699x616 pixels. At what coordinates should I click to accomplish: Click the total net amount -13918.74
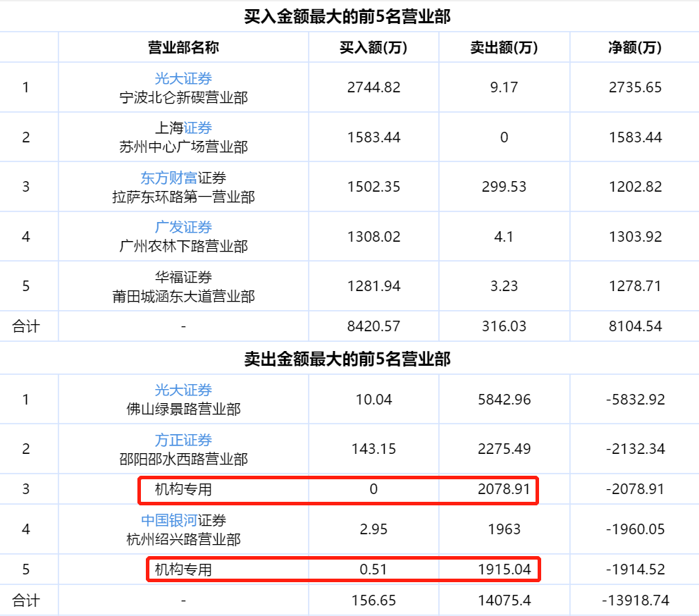point(635,600)
